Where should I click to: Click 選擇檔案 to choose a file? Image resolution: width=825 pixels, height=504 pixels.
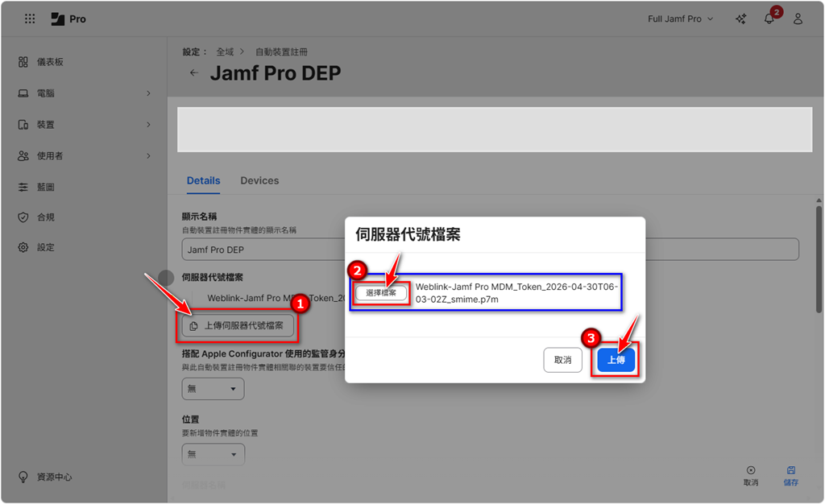pos(381,293)
